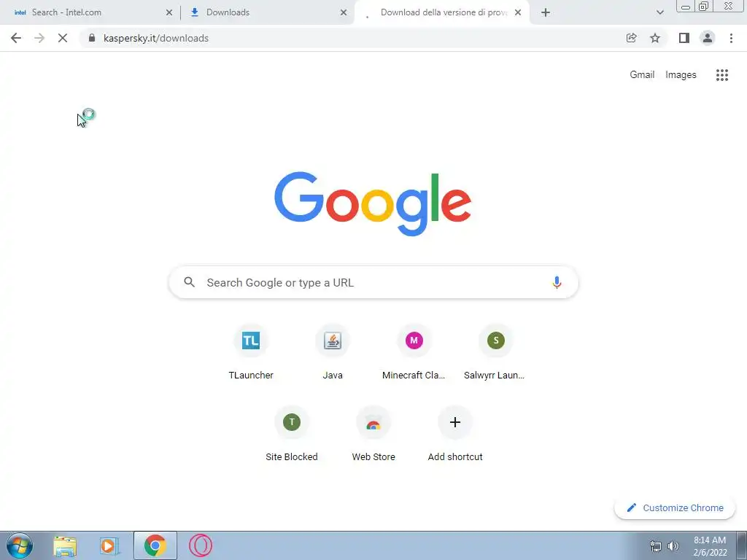Open the Gmail link

pos(642,75)
